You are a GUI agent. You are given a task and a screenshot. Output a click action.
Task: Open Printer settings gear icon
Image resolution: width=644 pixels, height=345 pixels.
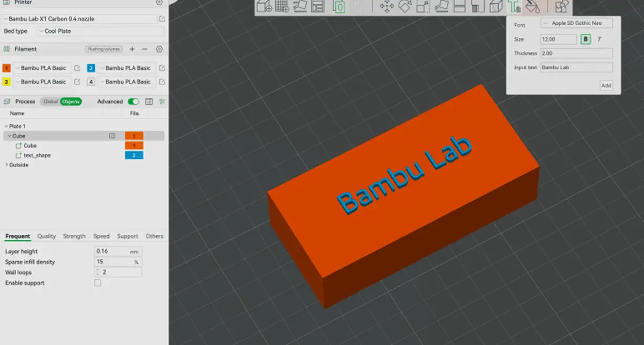click(x=159, y=3)
